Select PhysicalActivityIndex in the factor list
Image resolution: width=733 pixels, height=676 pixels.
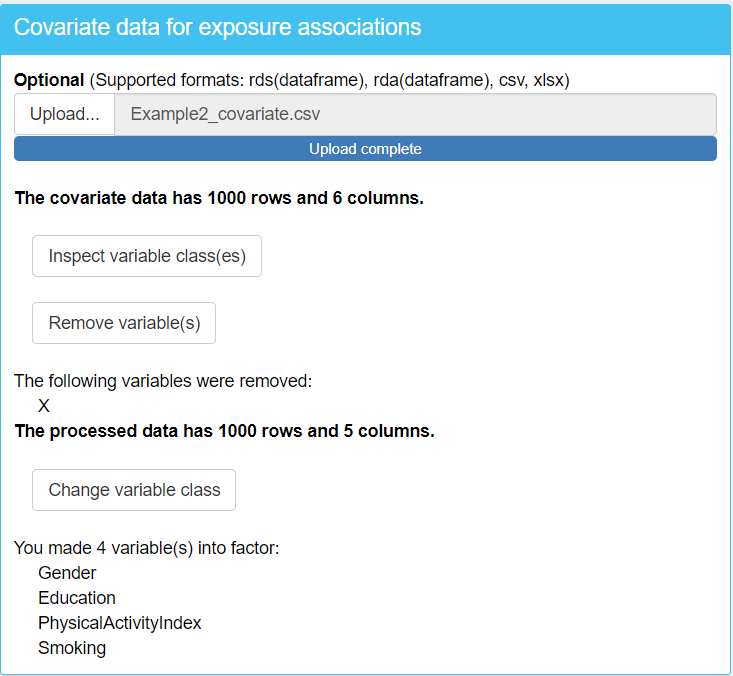point(120,623)
